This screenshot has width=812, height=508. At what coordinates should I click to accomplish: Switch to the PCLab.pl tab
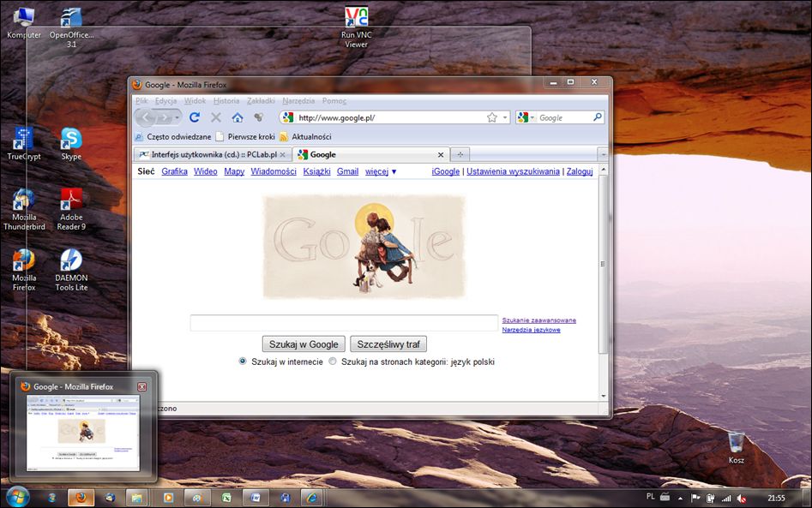point(213,154)
